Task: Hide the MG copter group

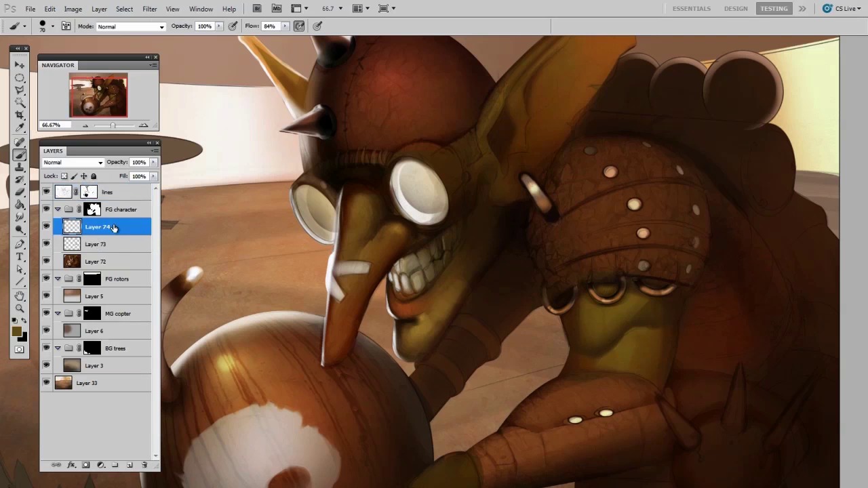Action: pos(46,313)
